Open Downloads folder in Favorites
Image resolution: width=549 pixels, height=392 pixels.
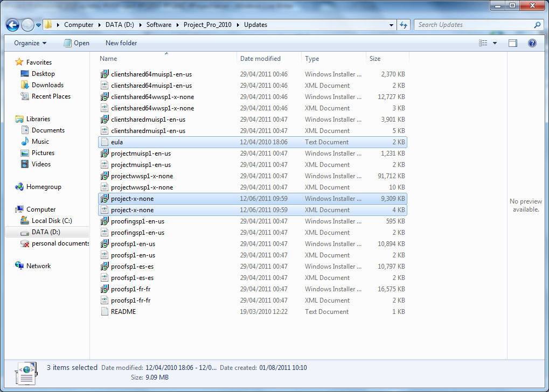[47, 85]
